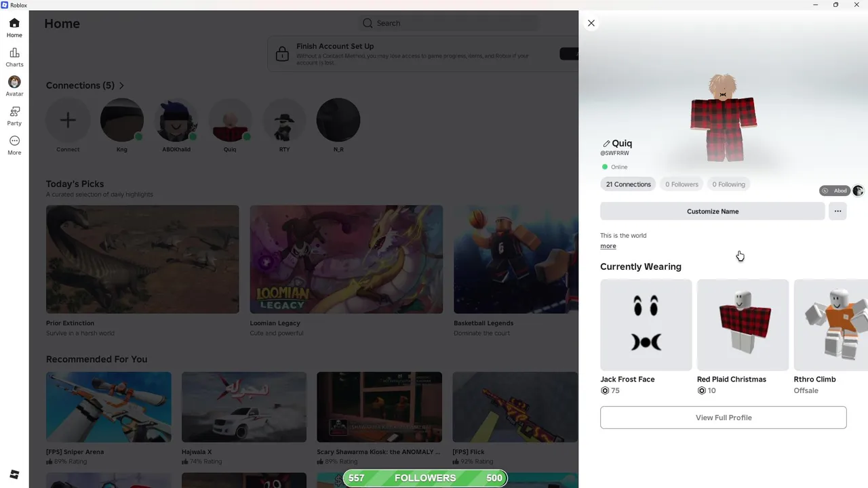
Task: Click the Customize Name button
Action: click(713, 211)
